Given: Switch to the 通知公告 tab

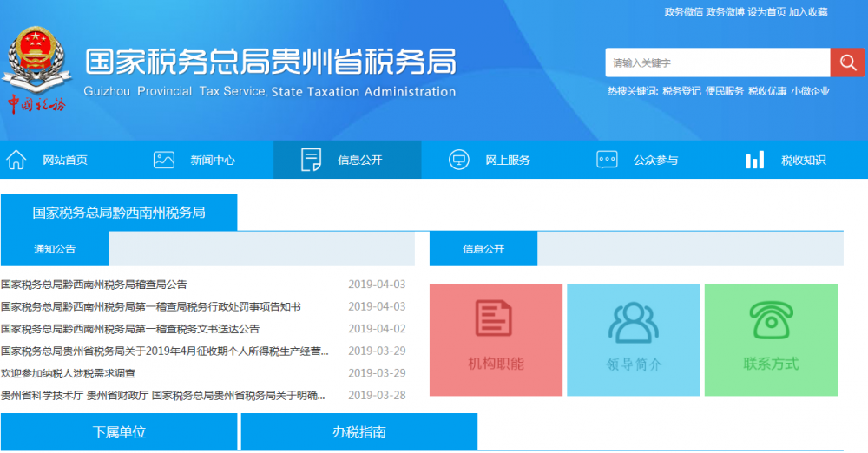Looking at the screenshot, I should click(x=55, y=249).
